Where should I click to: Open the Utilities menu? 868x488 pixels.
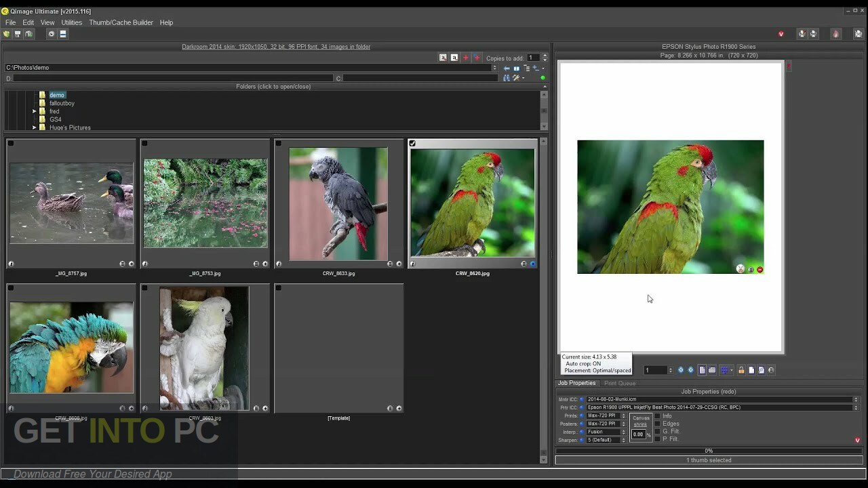(x=72, y=22)
